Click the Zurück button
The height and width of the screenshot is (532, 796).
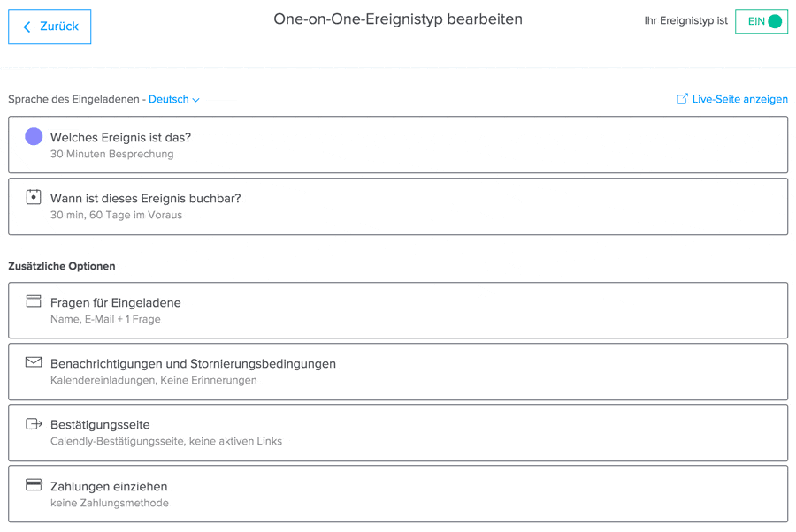click(50, 27)
